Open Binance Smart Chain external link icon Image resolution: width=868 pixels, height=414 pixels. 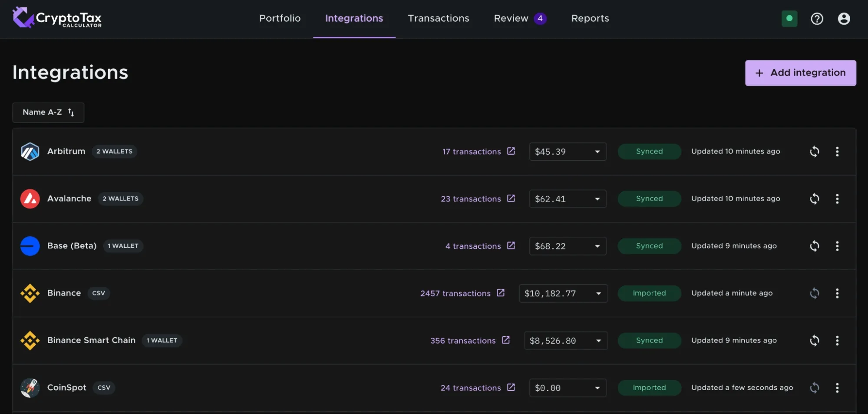coord(506,340)
